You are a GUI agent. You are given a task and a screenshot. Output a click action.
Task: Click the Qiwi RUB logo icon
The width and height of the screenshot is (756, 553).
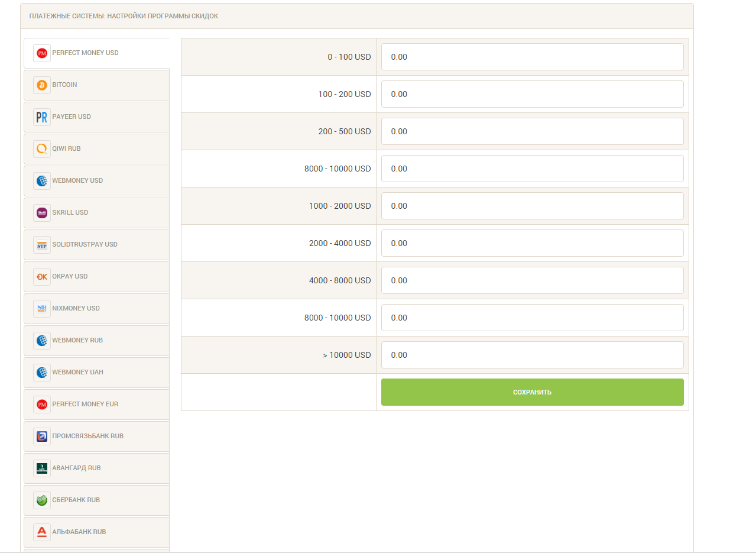point(42,149)
